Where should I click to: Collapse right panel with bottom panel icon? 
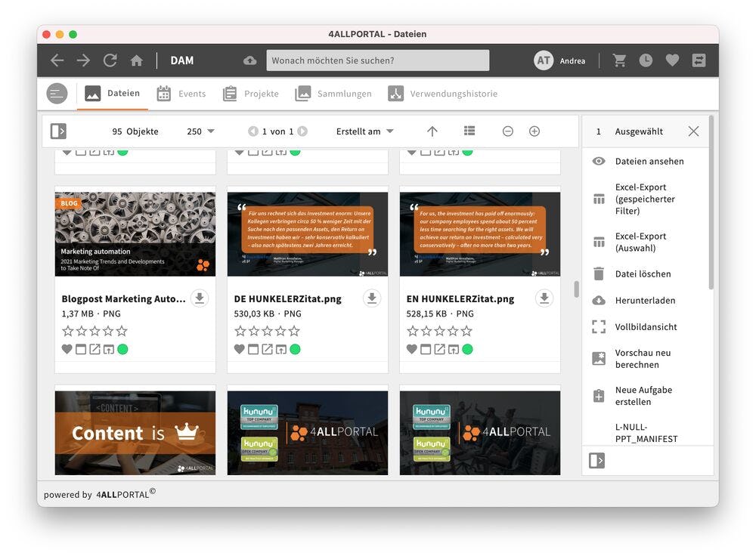click(x=597, y=461)
